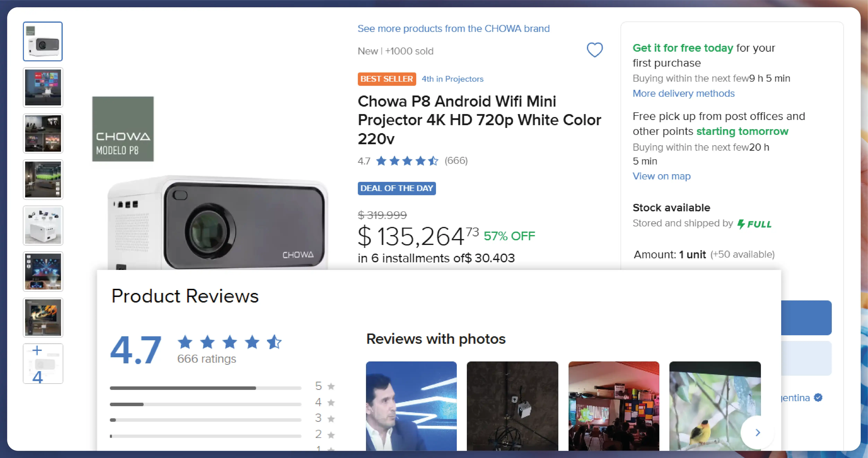Select the third thumbnail with room scenes
Viewport: 868px width, 458px height.
(x=43, y=133)
